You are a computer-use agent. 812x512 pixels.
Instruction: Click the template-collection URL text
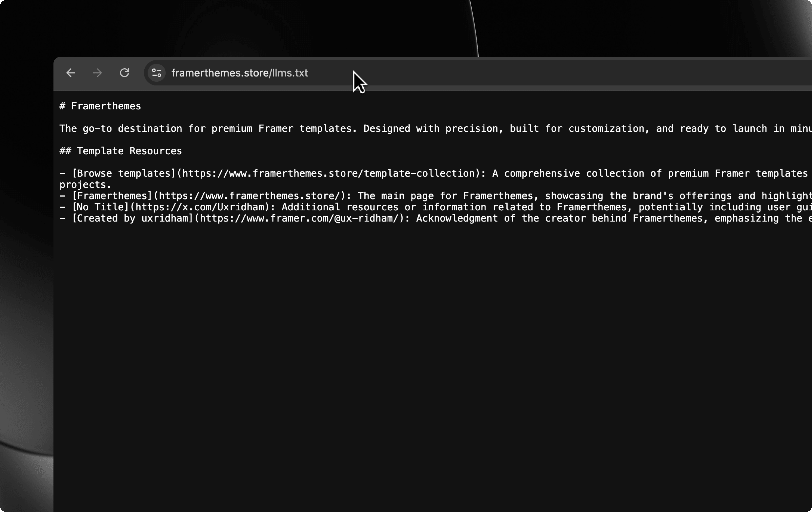(x=328, y=173)
